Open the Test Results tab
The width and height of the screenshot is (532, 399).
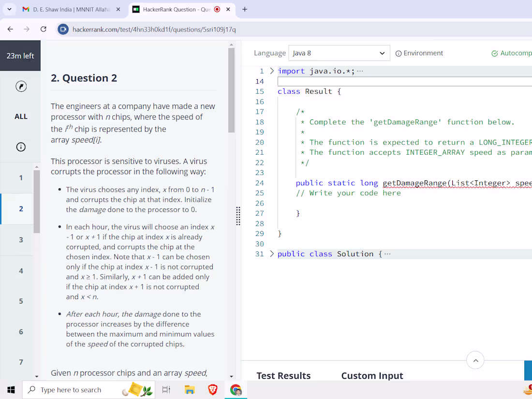pyautogui.click(x=283, y=376)
